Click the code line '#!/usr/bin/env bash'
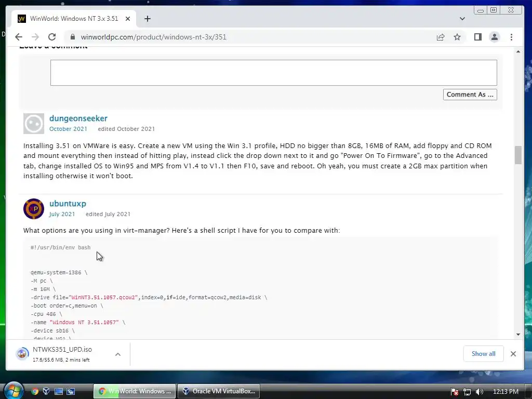532x399 pixels. point(60,247)
